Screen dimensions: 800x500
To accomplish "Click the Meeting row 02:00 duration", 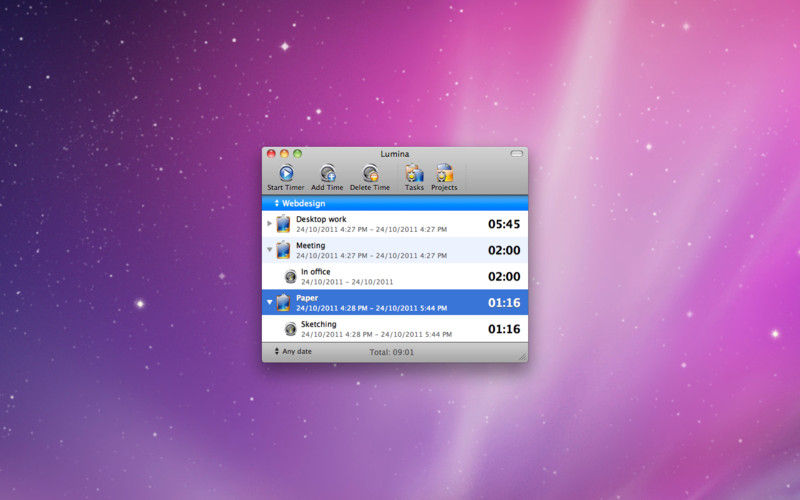I will click(x=504, y=251).
